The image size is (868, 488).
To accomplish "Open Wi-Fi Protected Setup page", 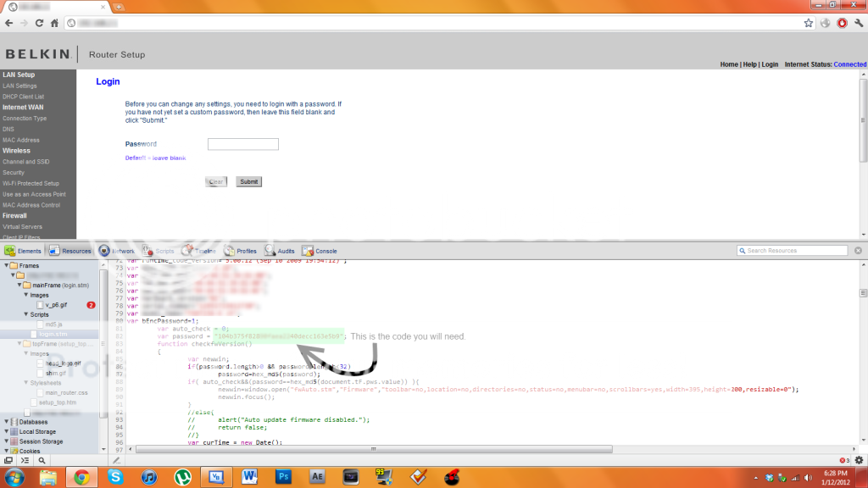I will pyautogui.click(x=31, y=183).
